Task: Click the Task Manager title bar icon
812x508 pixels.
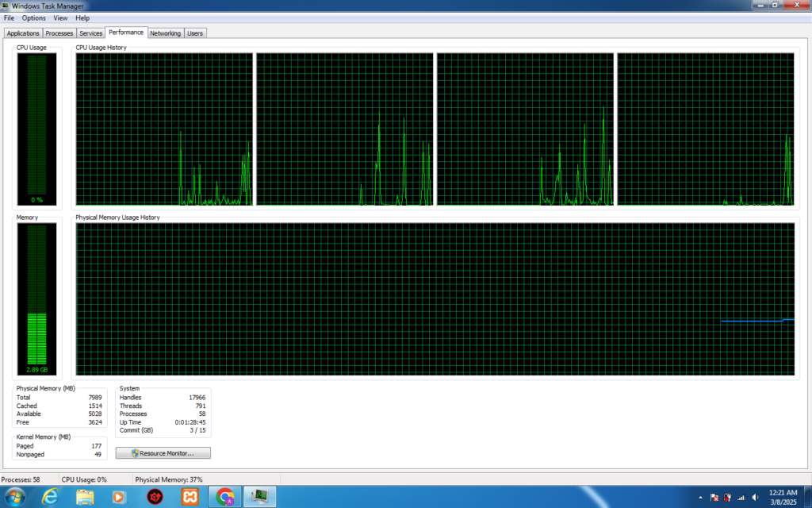Action: click(6, 6)
